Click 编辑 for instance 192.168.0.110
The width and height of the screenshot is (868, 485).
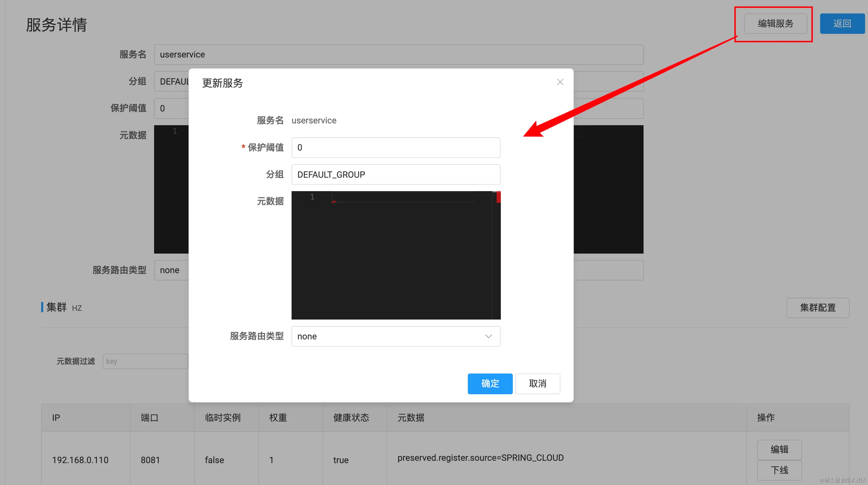779,450
